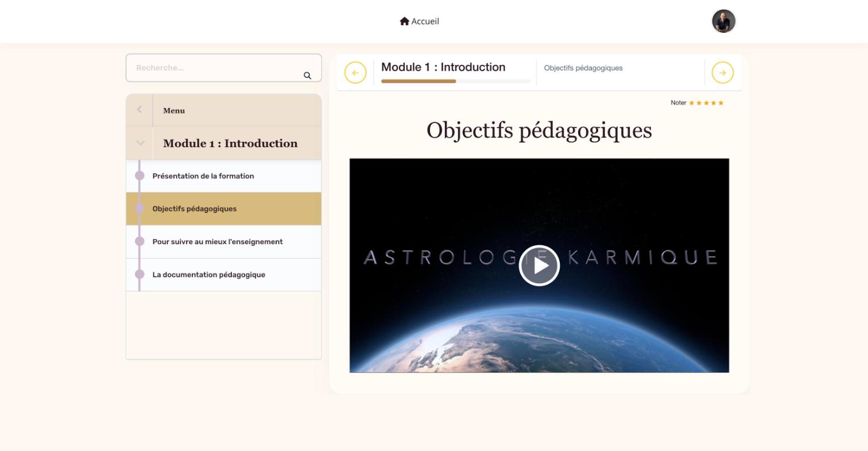Click the Menu label in sidebar
The height and width of the screenshot is (451, 868).
pos(174,111)
